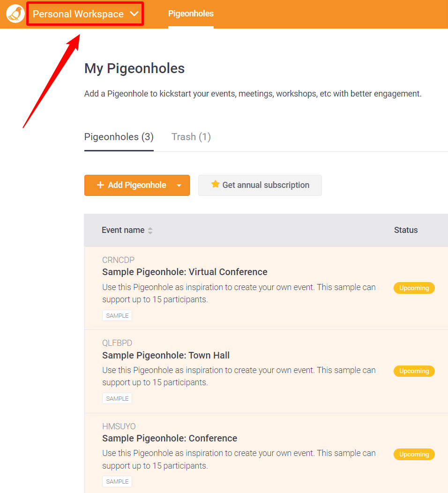The height and width of the screenshot is (493, 448).
Task: Open Sample Pigeonhole: Conference
Action: tap(170, 438)
